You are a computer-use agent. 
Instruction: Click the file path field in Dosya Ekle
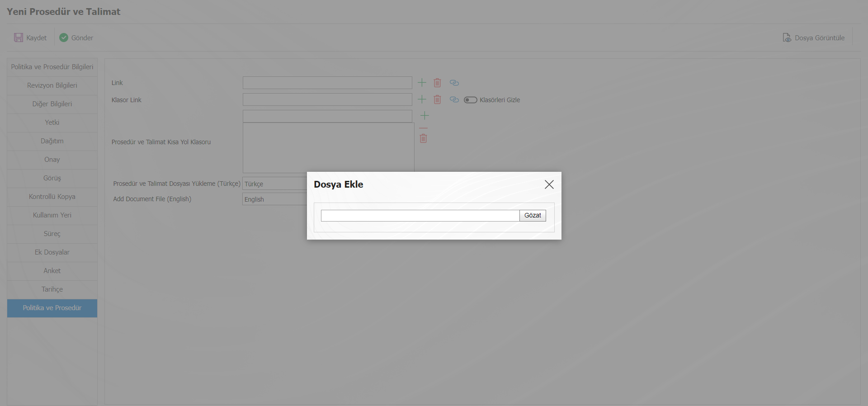(420, 216)
